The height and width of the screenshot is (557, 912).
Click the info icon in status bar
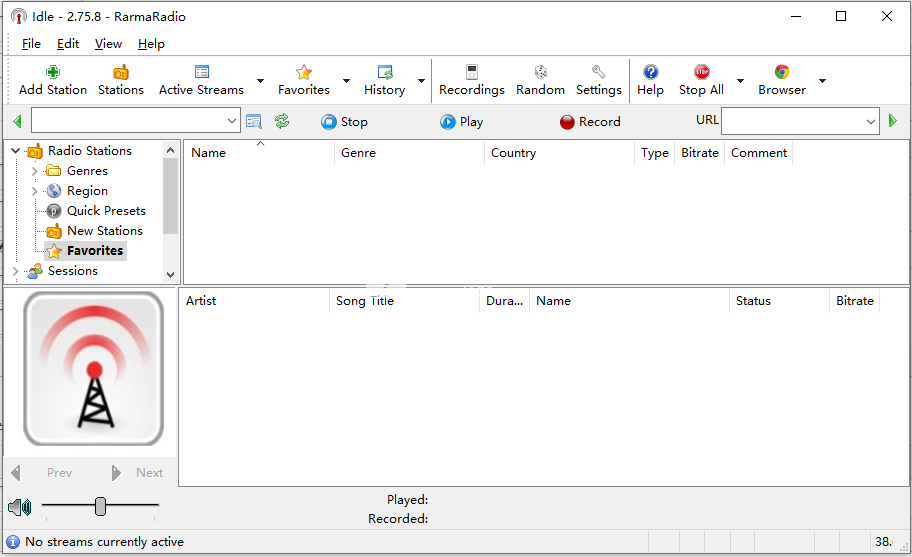tap(13, 542)
